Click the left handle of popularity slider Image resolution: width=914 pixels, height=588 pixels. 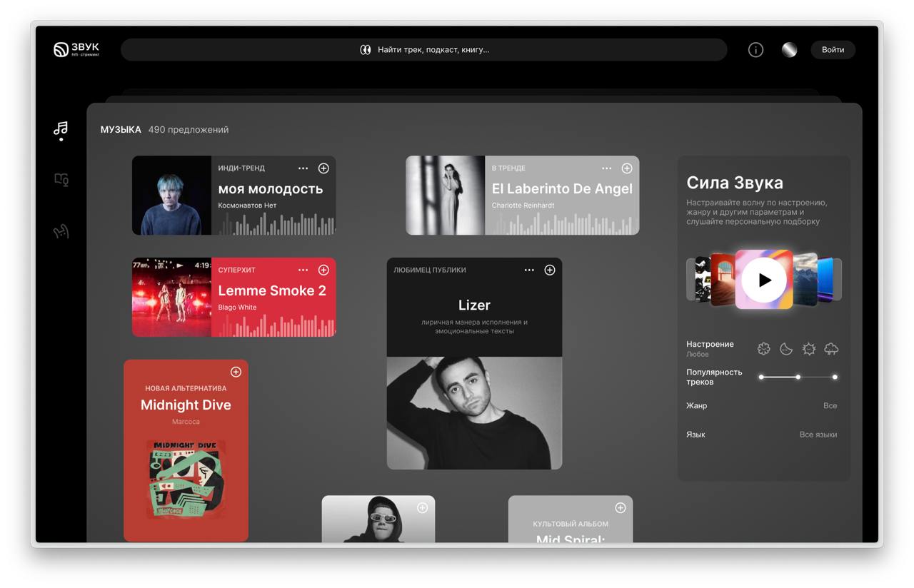pos(761,377)
